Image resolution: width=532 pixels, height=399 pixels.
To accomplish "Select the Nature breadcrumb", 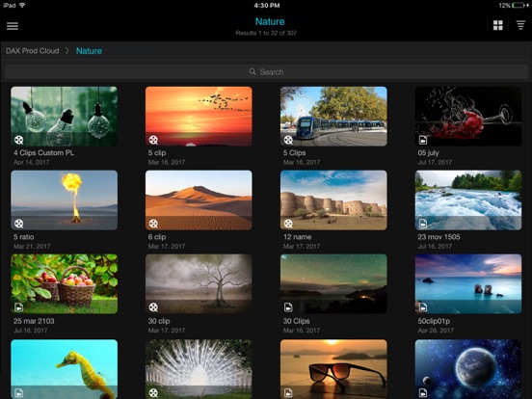I will 89,51.
